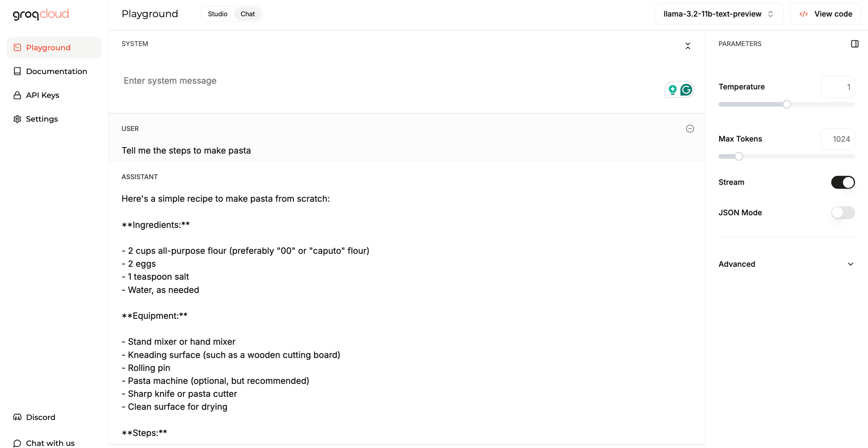Open the llama-3.2-11b-text-preview model dropdown
This screenshot has width=868, height=448.
[718, 14]
